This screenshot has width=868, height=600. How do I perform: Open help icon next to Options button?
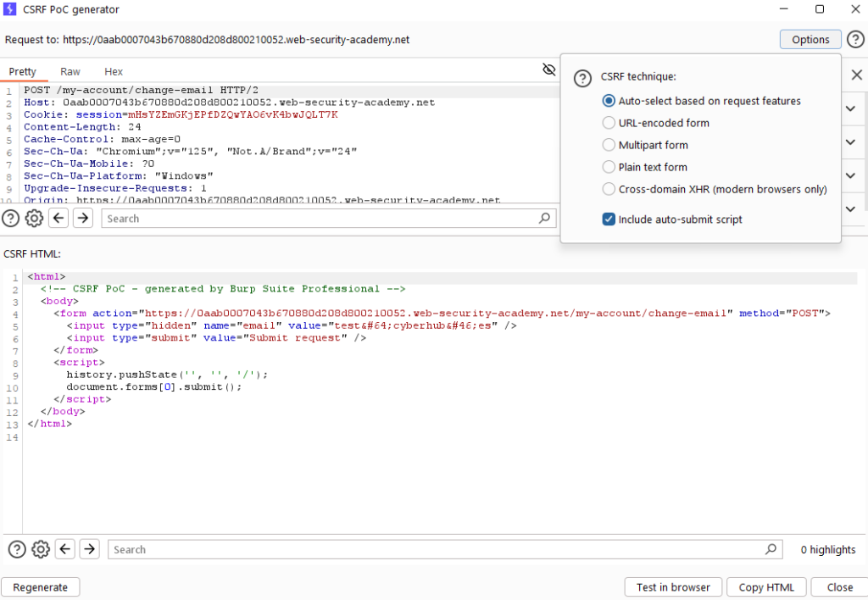click(855, 39)
